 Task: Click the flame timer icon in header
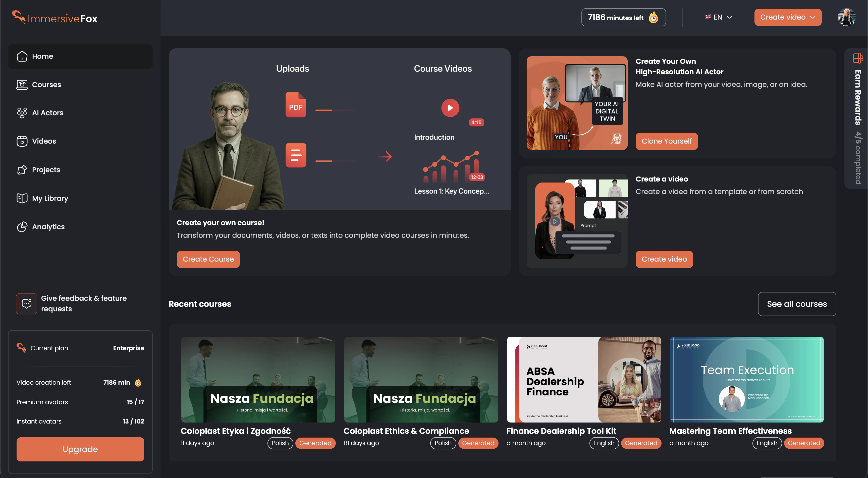click(x=653, y=18)
